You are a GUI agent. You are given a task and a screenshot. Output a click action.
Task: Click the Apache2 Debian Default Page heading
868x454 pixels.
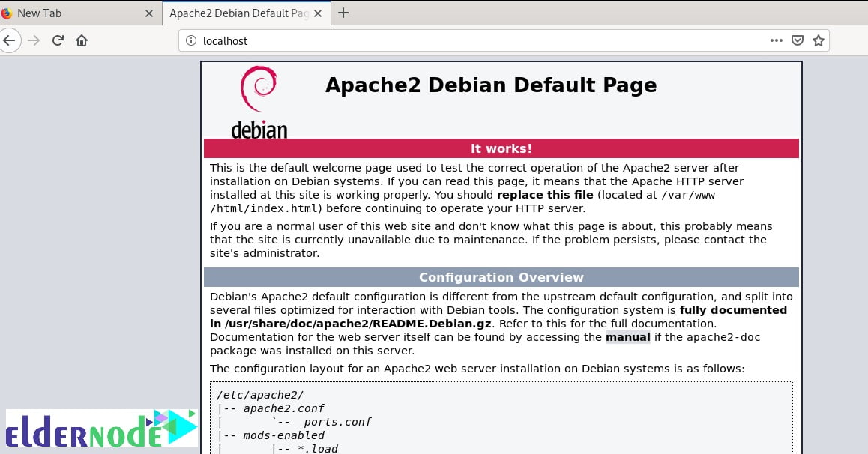pos(491,85)
